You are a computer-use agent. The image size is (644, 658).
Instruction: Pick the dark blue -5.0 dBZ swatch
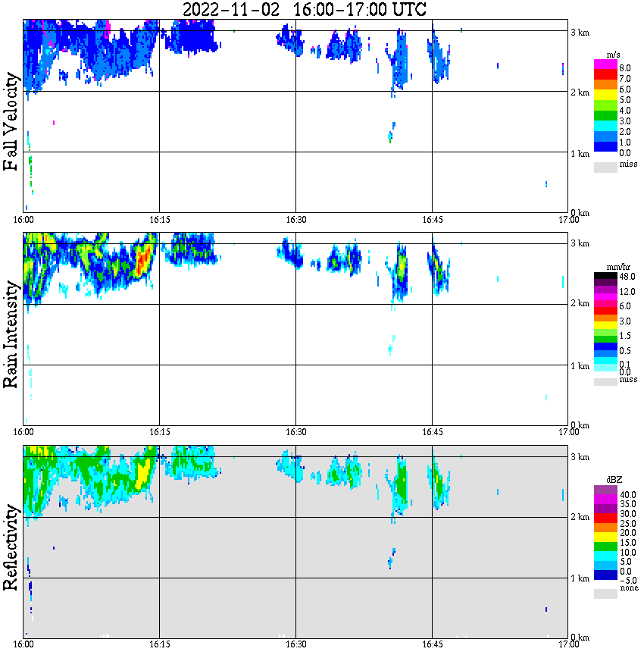(605, 575)
